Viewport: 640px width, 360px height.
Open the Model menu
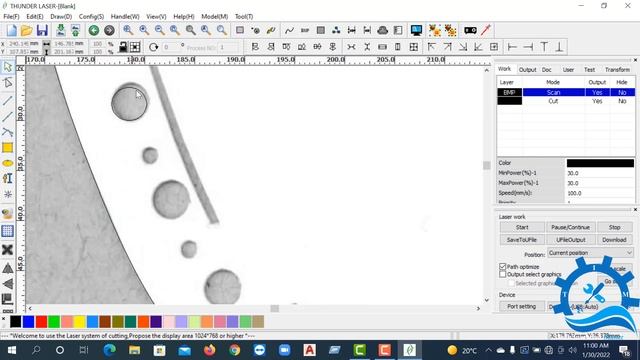(x=214, y=16)
